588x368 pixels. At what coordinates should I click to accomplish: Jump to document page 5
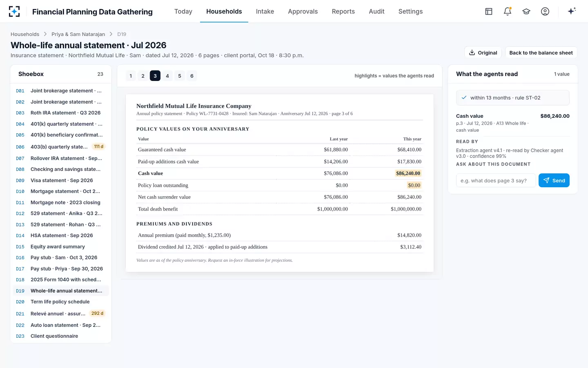tap(180, 76)
